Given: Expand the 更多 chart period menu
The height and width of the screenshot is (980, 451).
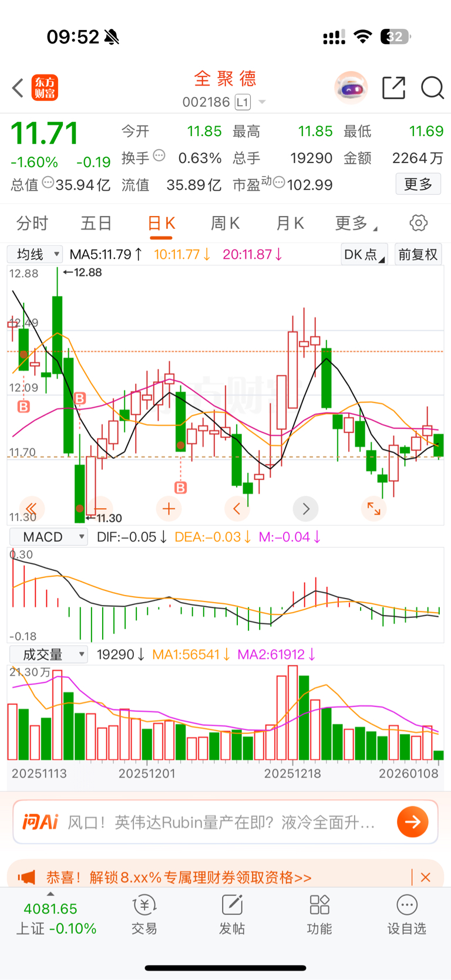Looking at the screenshot, I should point(356,223).
